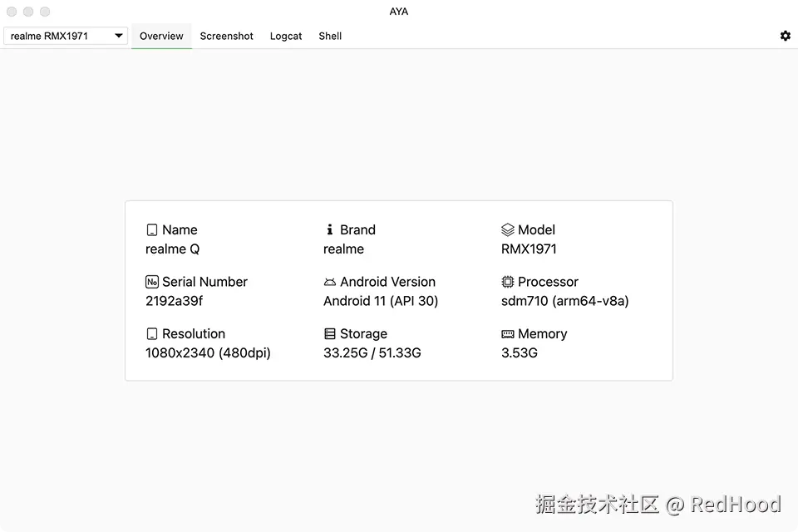Click the disk icon beside Storage
This screenshot has height=532, width=798.
click(330, 334)
